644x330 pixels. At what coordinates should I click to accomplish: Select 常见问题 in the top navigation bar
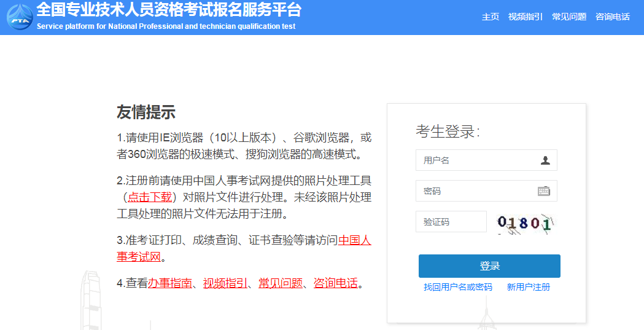tap(569, 17)
